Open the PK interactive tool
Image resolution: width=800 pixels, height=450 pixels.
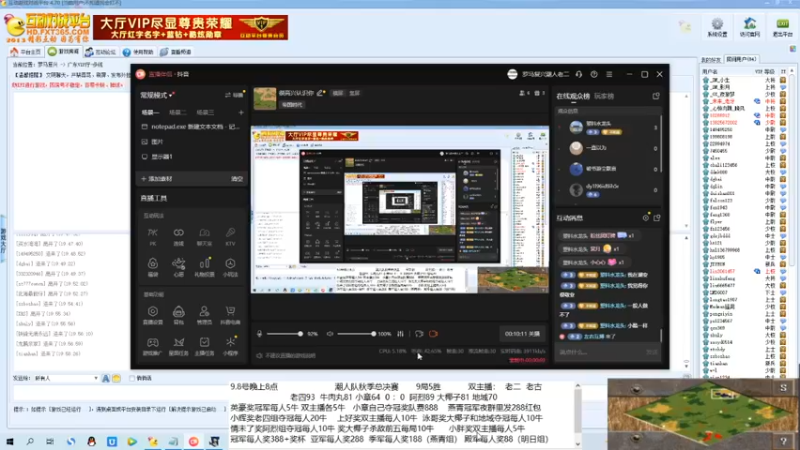coord(153,236)
